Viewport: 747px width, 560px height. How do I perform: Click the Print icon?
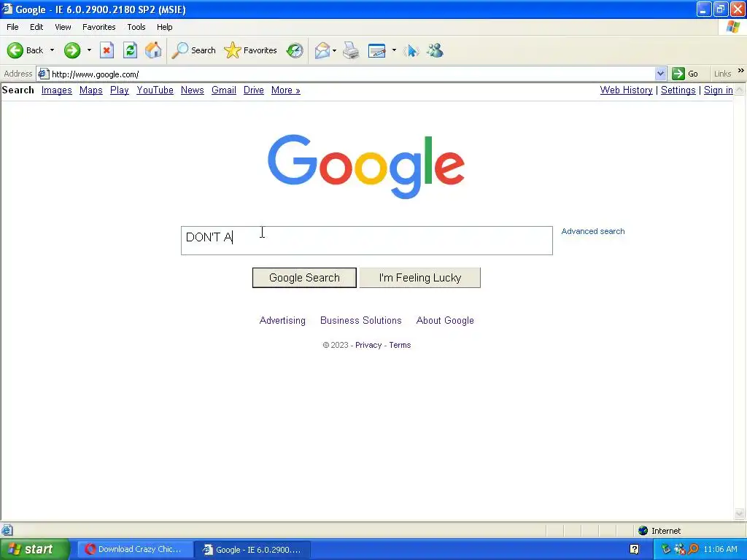click(351, 50)
